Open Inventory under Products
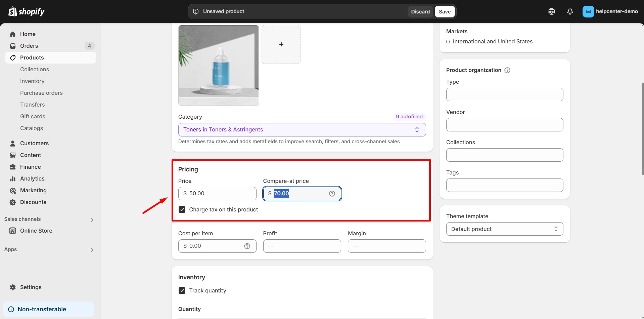 [x=32, y=81]
